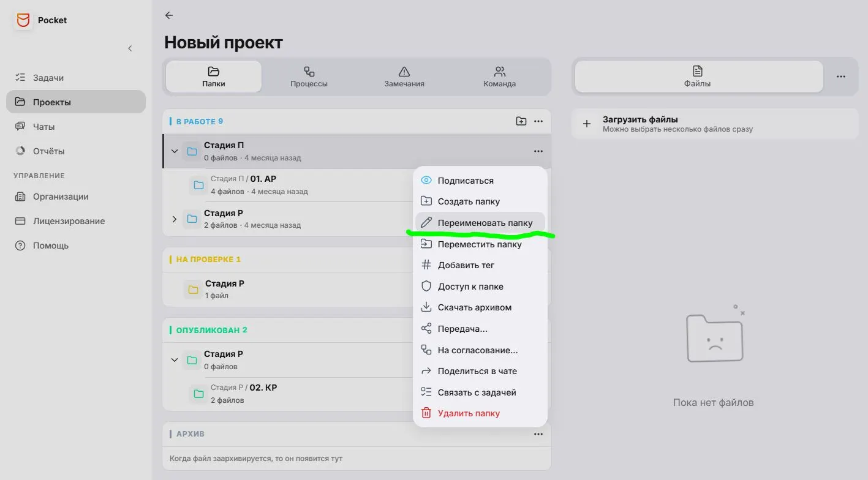The width and height of the screenshot is (868, 480).
Task: Choose Подписаться in the context menu
Action: 480,181
